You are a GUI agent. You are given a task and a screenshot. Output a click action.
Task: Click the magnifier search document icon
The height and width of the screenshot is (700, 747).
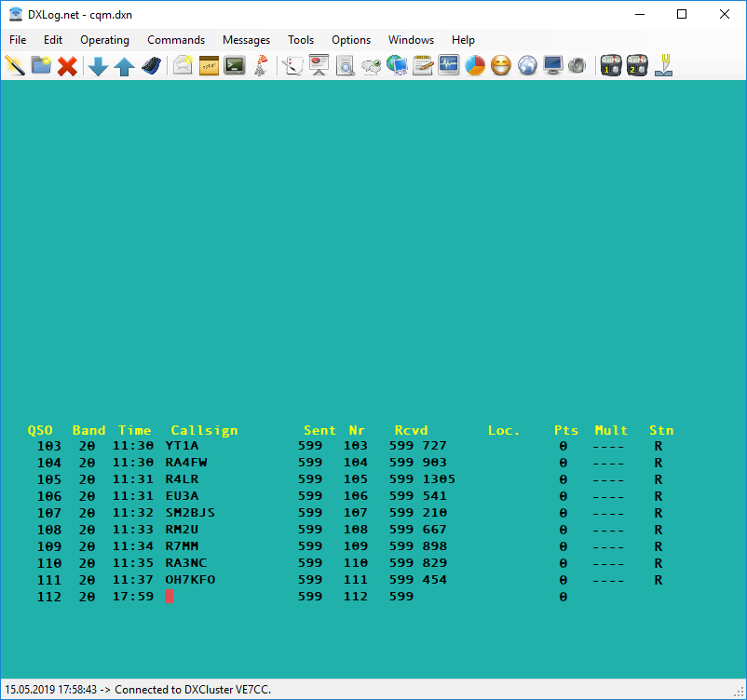(x=345, y=65)
